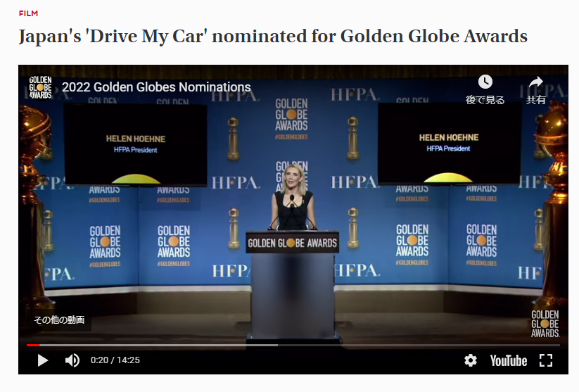Screen dimensions: 579x392
Task: Open the '2022 Golden Globes Nominations' video title link
Action: click(156, 87)
